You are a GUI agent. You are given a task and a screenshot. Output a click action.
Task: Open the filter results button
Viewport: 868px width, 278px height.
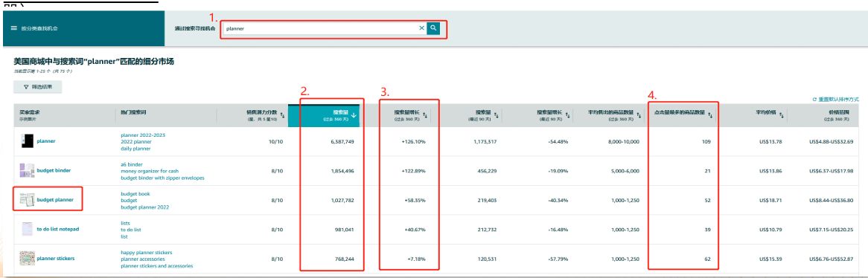[x=38, y=87]
